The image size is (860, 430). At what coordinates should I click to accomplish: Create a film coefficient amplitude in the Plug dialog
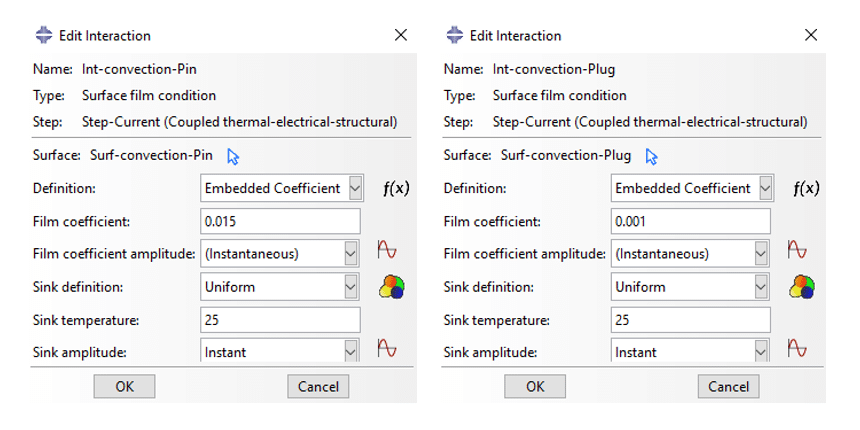(797, 250)
